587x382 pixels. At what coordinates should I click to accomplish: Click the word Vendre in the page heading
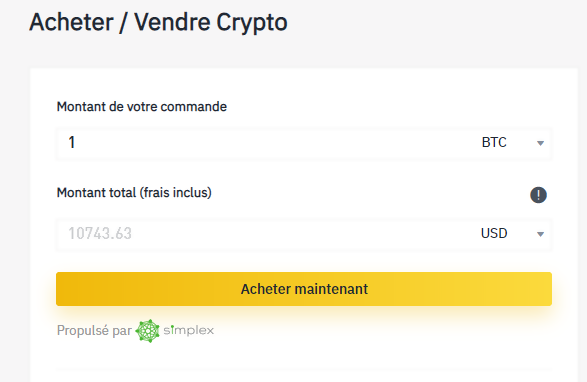172,22
